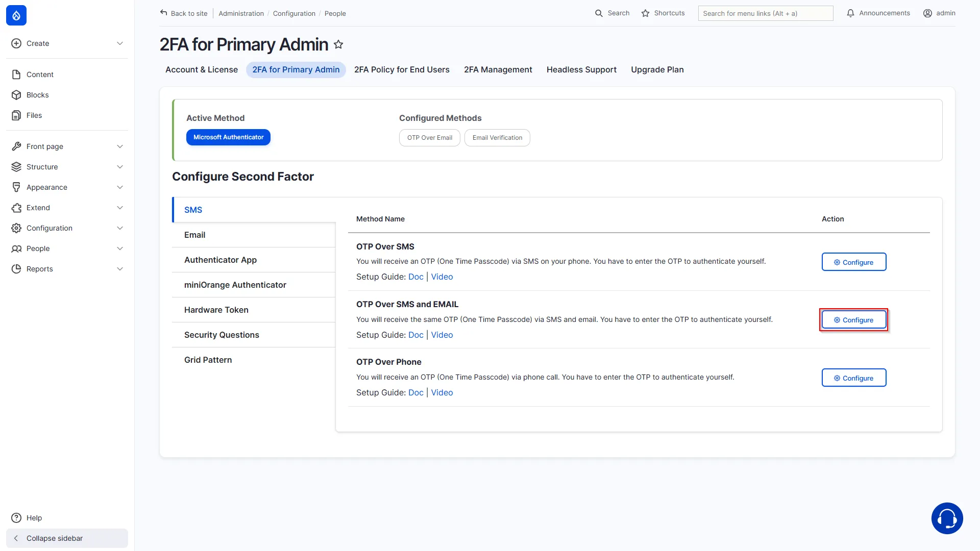This screenshot has height=551, width=980.
Task: Expand the Extend chevron
Action: pos(120,208)
